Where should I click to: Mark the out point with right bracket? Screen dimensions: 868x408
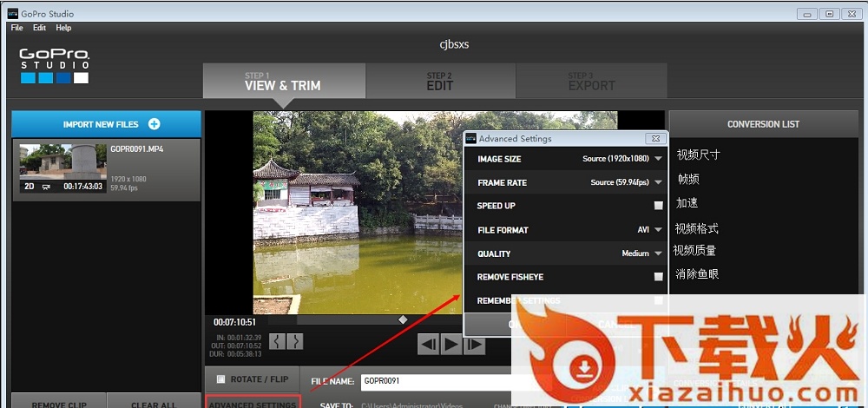click(x=296, y=341)
